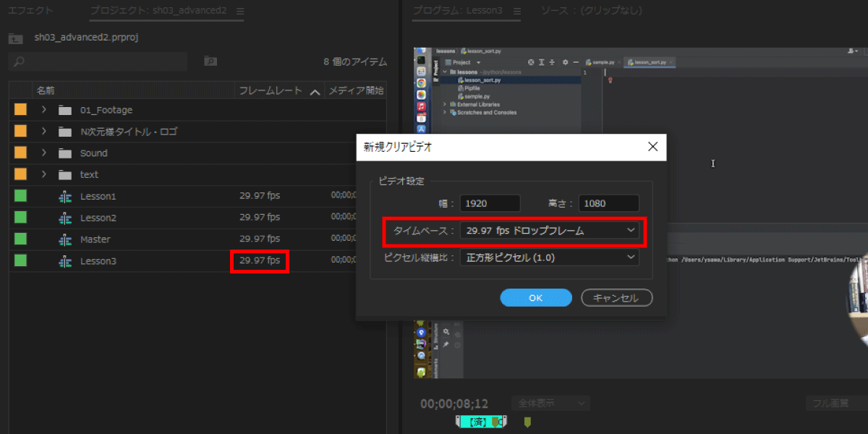
Task: Click the N次元様タイトル・ロゴ bin folder icon
Action: click(x=65, y=132)
